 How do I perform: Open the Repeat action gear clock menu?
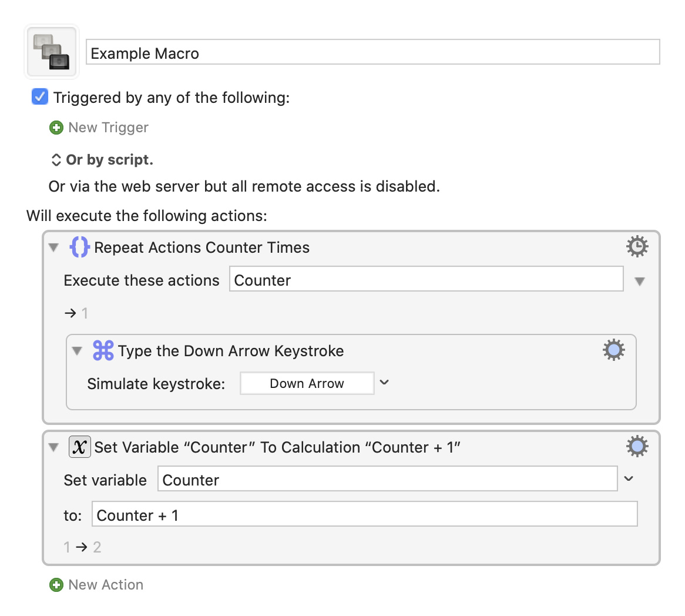[x=637, y=246]
